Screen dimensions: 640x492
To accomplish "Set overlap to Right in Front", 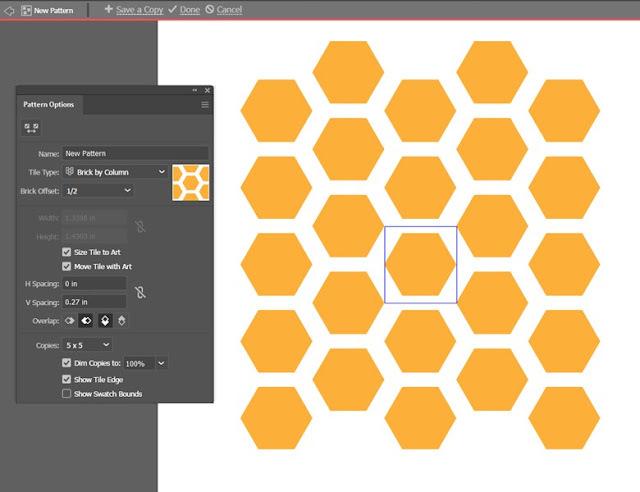I will pyautogui.click(x=86, y=321).
